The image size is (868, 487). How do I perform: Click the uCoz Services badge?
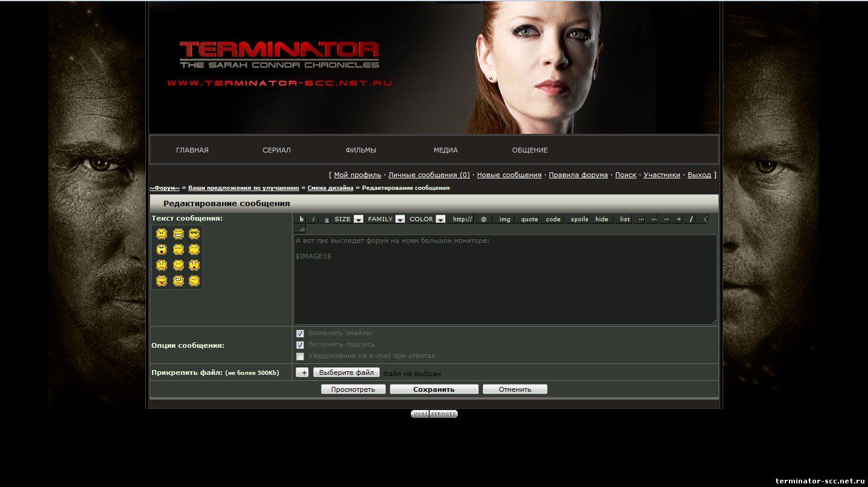(x=434, y=413)
